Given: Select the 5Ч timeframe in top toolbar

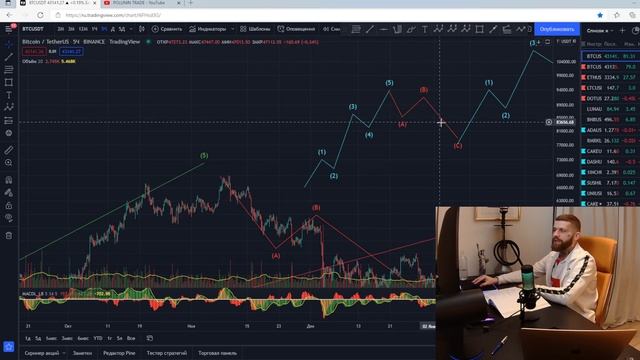Looking at the screenshot, I should pyautogui.click(x=104, y=29).
